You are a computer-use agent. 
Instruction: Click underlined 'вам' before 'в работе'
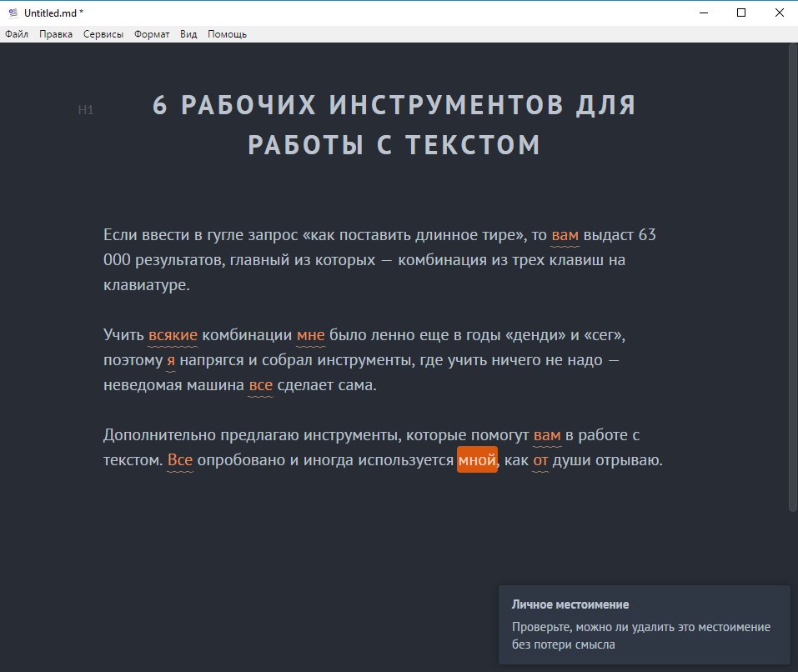[x=547, y=435]
